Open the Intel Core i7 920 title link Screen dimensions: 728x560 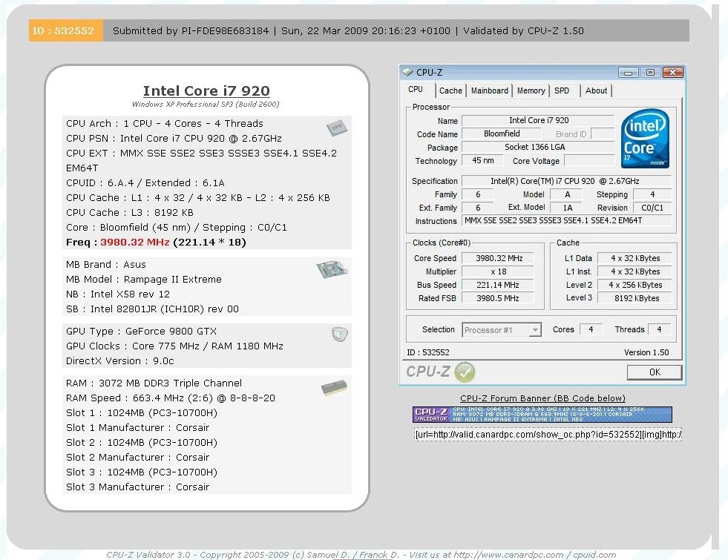coord(206,91)
